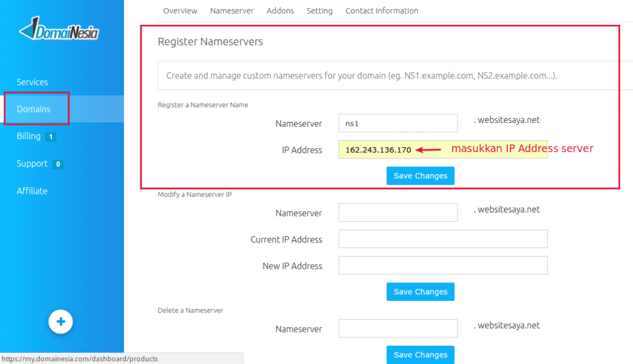Open Services from the sidebar
633x364 pixels.
(32, 82)
